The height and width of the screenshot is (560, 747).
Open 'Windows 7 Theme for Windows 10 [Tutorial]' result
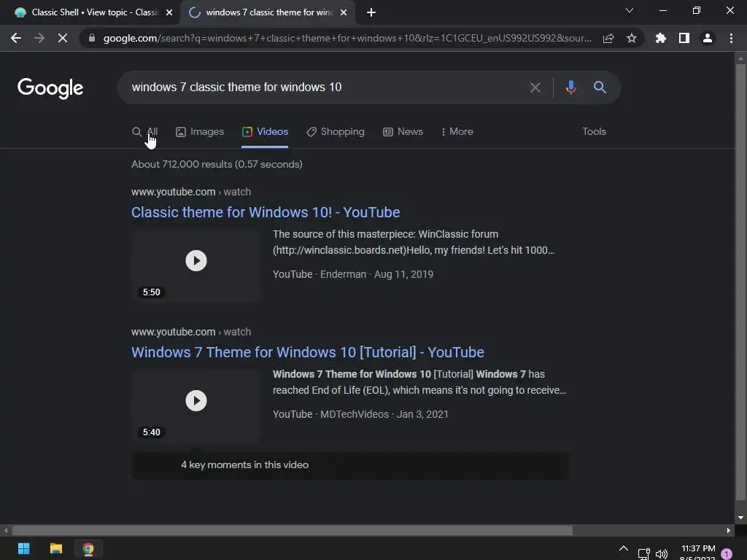pos(308,352)
